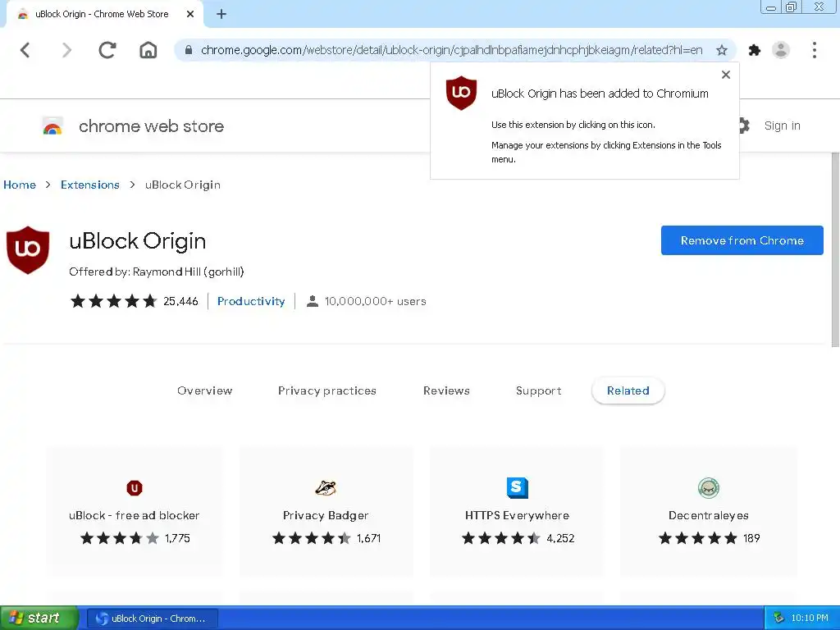Open the Extensions puzzle-piece menu
The width and height of the screenshot is (840, 630).
pyautogui.click(x=755, y=50)
